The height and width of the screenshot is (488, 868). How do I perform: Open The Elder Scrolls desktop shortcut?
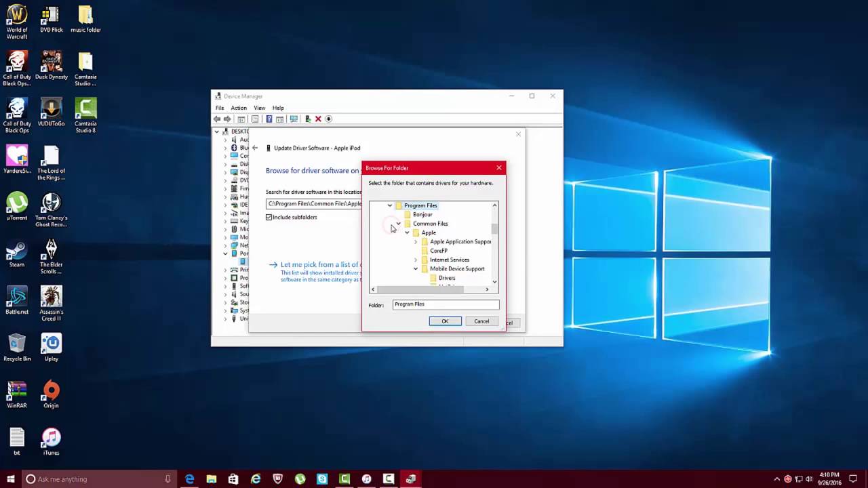(x=52, y=258)
